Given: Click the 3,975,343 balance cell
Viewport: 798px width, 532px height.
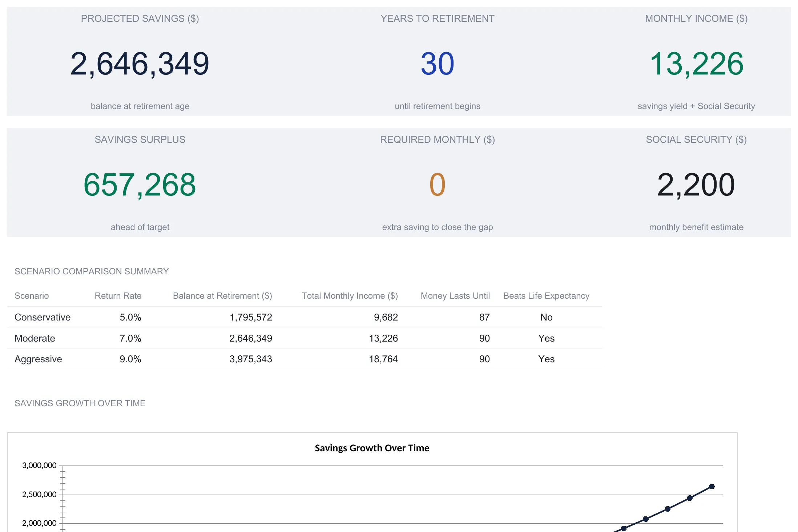Looking at the screenshot, I should coord(251,359).
